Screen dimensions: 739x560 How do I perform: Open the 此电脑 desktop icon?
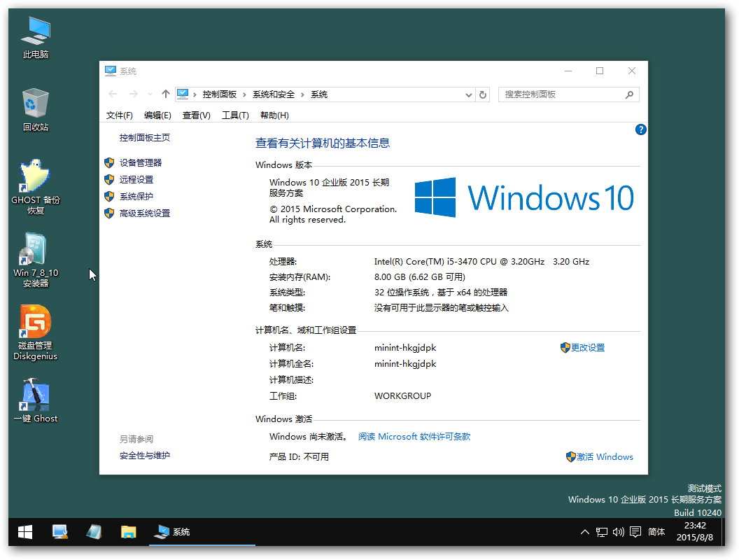36,38
